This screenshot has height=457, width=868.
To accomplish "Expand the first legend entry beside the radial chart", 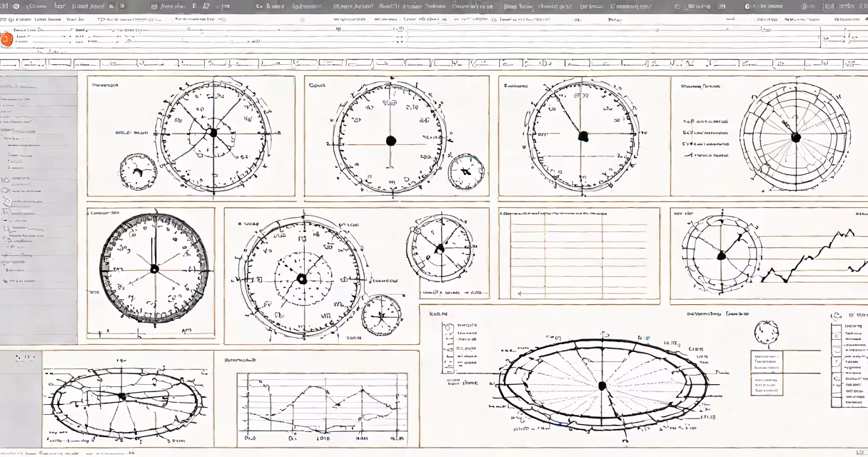I will (706, 121).
